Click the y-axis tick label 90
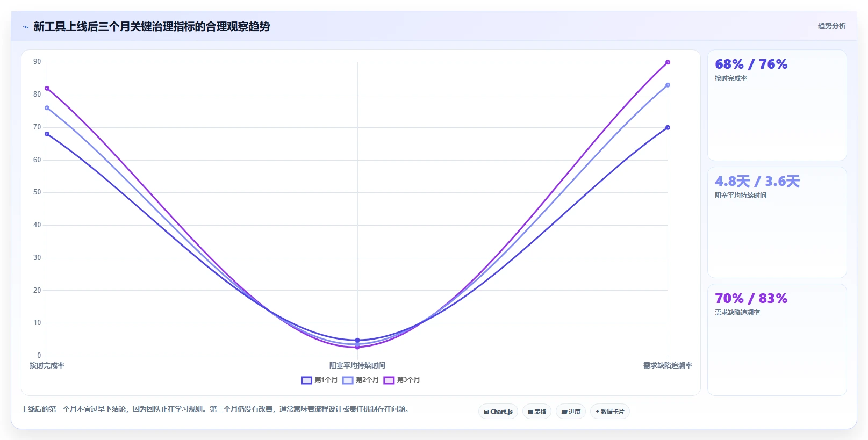868x440 pixels. pyautogui.click(x=37, y=62)
